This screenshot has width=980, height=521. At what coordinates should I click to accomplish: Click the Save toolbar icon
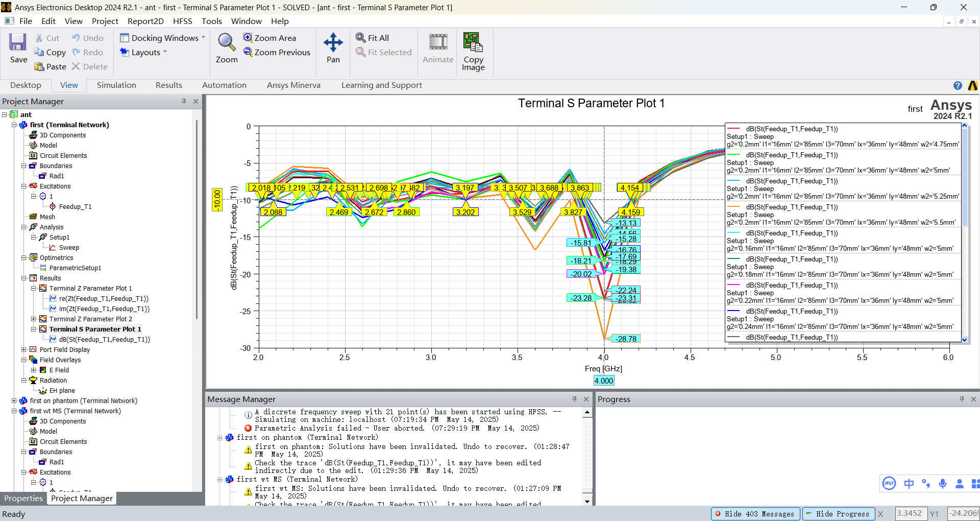[x=18, y=42]
